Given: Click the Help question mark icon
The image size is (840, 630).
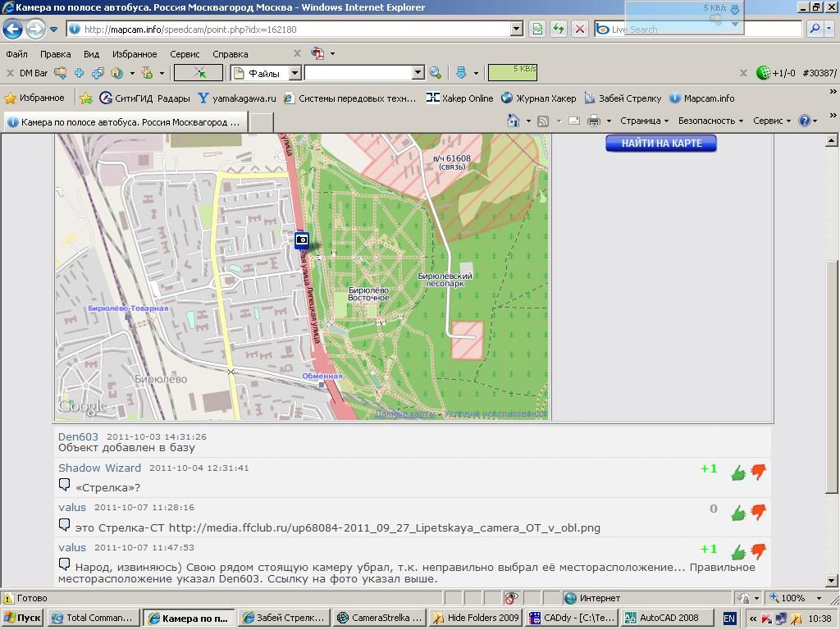Looking at the screenshot, I should click(804, 121).
